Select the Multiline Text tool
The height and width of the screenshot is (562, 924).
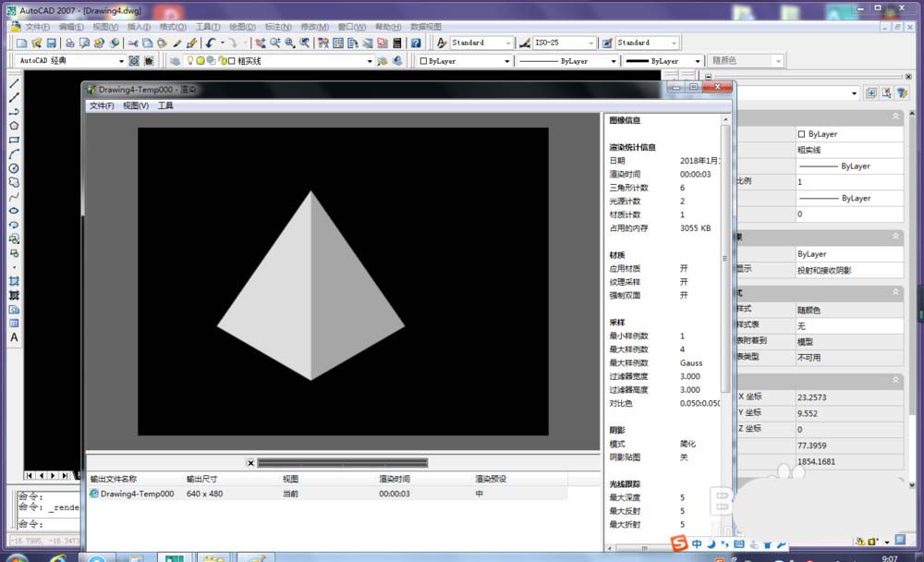click(x=14, y=337)
